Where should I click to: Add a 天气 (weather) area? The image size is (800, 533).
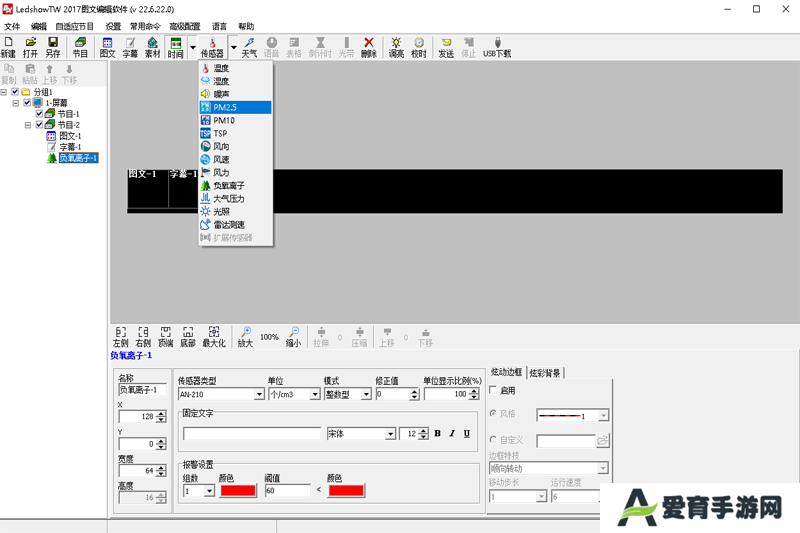click(249, 47)
